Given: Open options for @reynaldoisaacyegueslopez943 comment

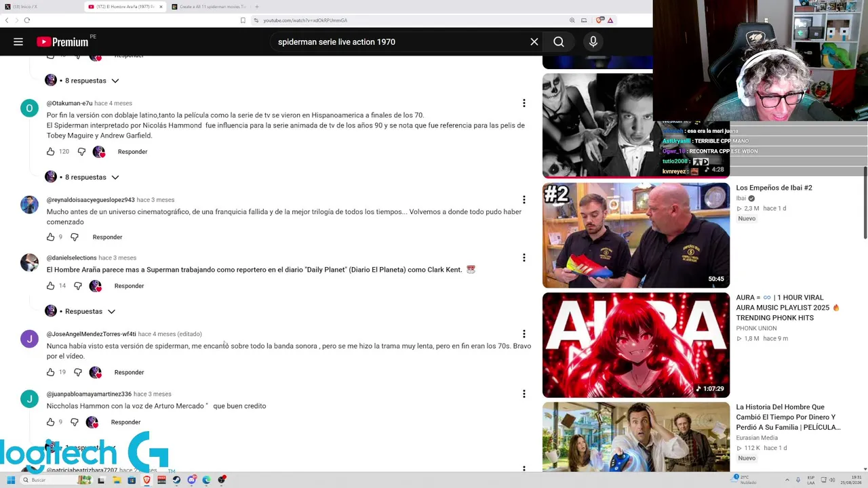Looking at the screenshot, I should [524, 200].
